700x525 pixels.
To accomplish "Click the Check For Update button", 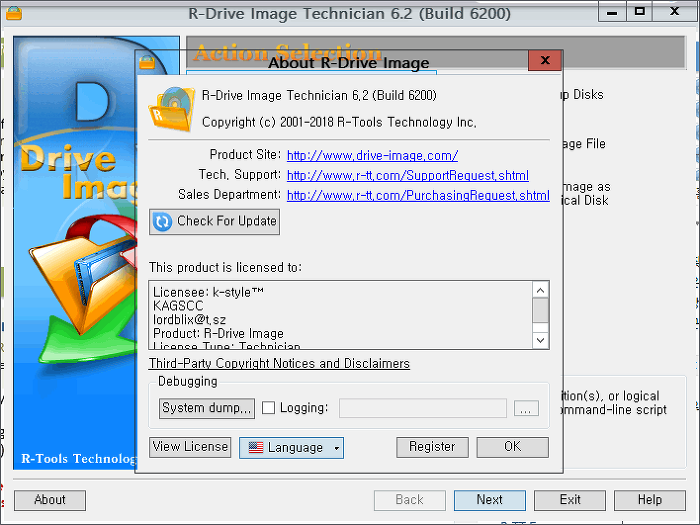I will 214,221.
